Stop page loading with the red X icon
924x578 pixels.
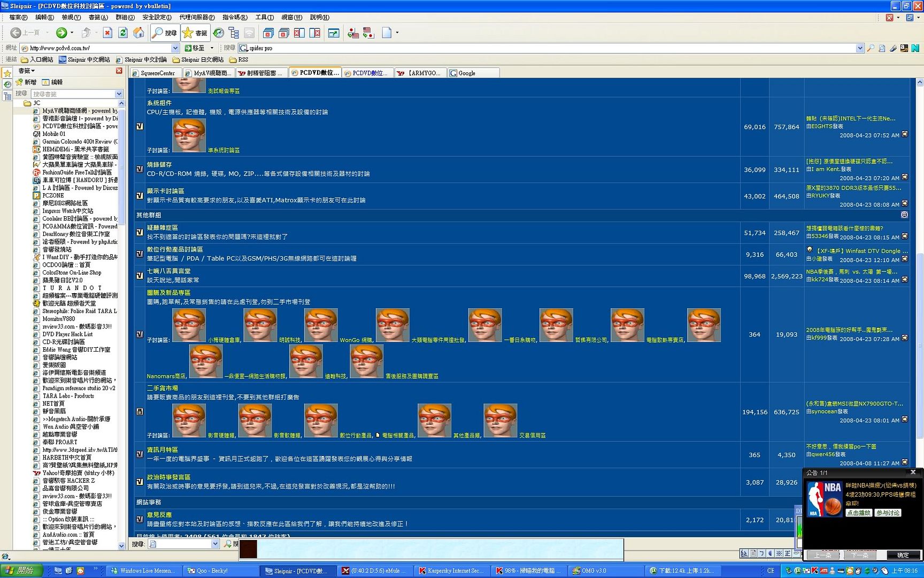[x=107, y=33]
